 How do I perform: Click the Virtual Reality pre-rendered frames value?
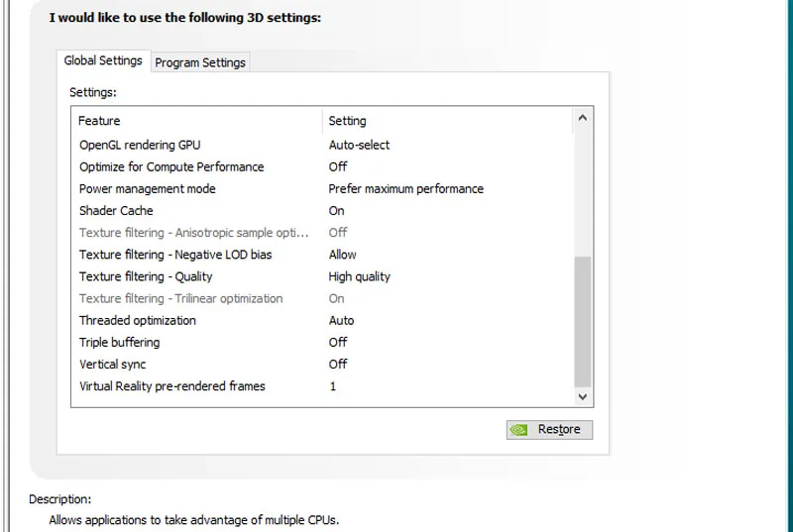(333, 386)
